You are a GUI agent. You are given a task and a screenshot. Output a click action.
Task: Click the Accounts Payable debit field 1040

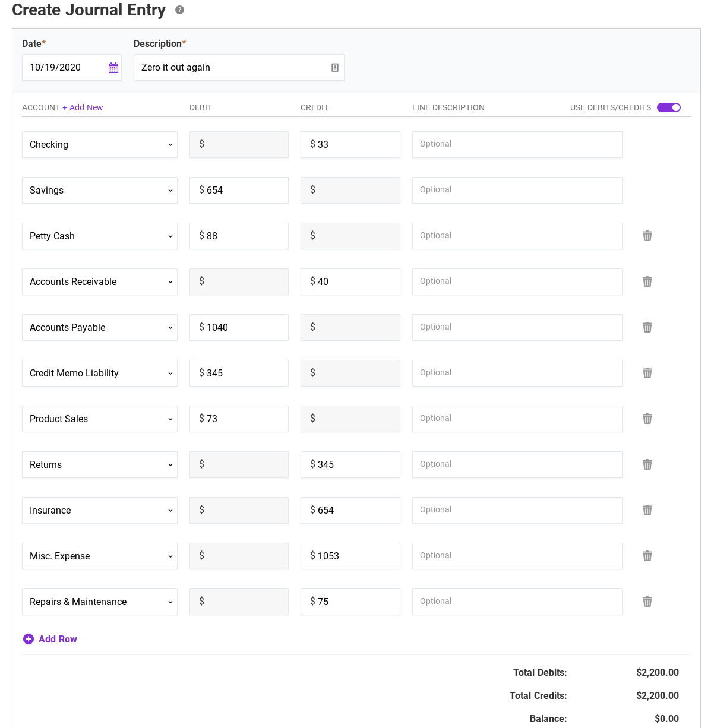[x=239, y=328]
